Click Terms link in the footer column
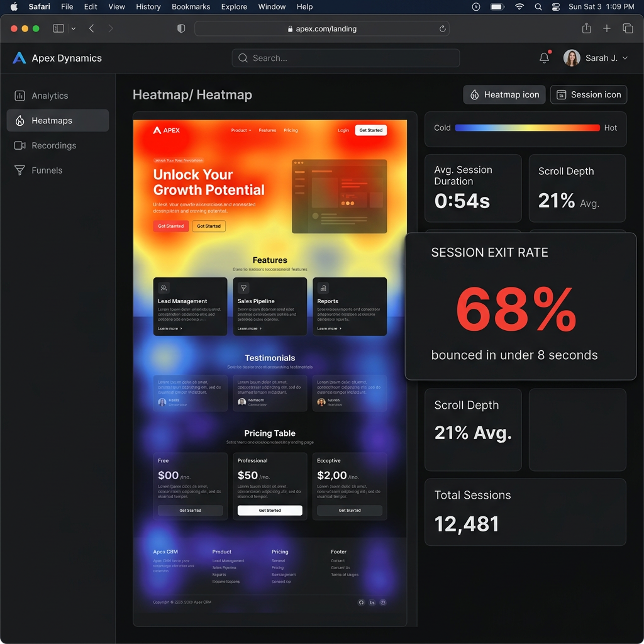Screen dimensions: 644x644 coord(345,575)
